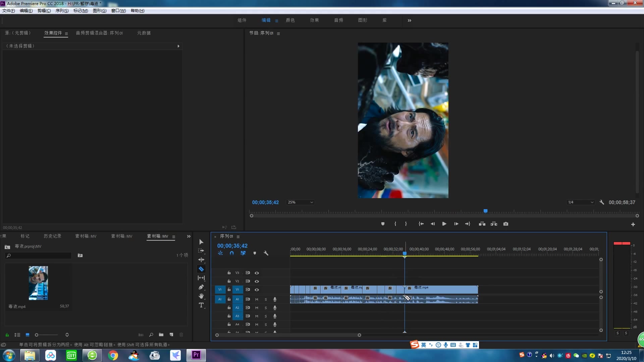Select the Hand tool
The width and height of the screenshot is (644, 362).
point(201,296)
